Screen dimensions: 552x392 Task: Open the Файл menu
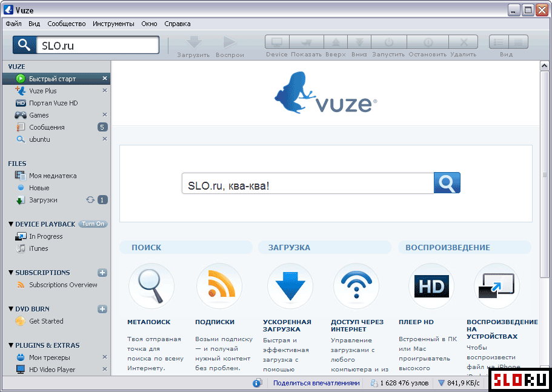[14, 24]
